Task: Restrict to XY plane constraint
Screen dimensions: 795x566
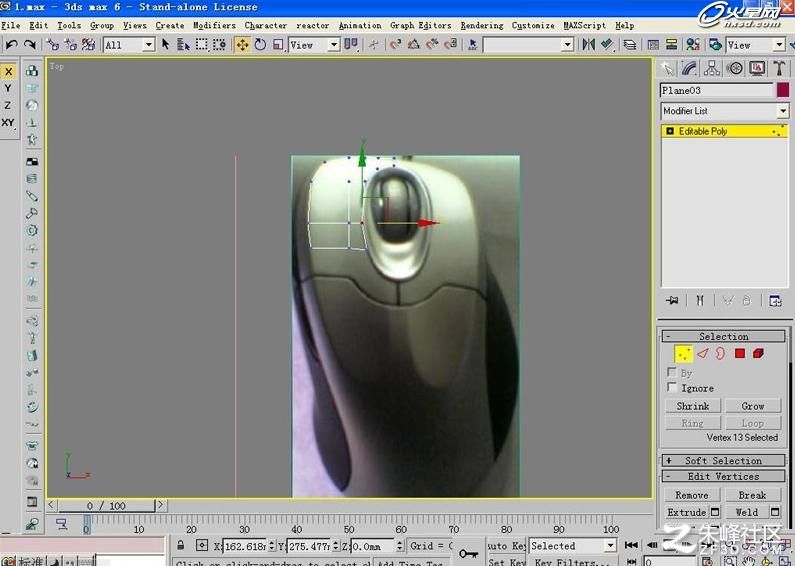Action: (8, 123)
